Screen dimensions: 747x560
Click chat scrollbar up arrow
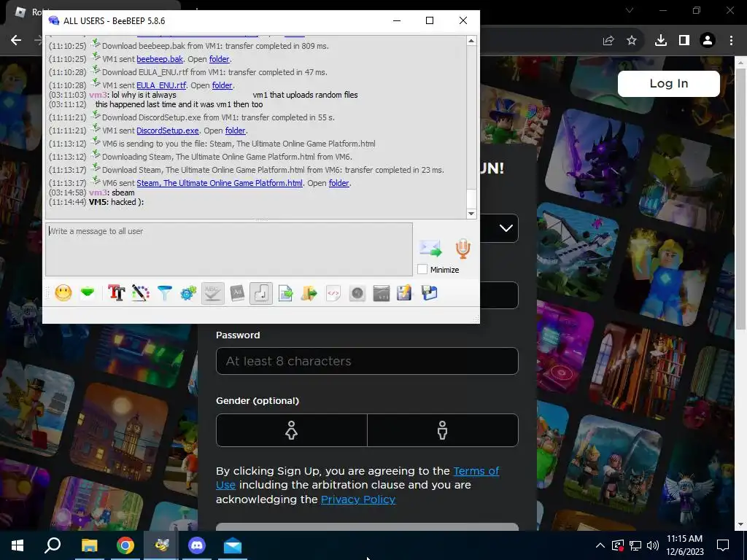pos(471,41)
